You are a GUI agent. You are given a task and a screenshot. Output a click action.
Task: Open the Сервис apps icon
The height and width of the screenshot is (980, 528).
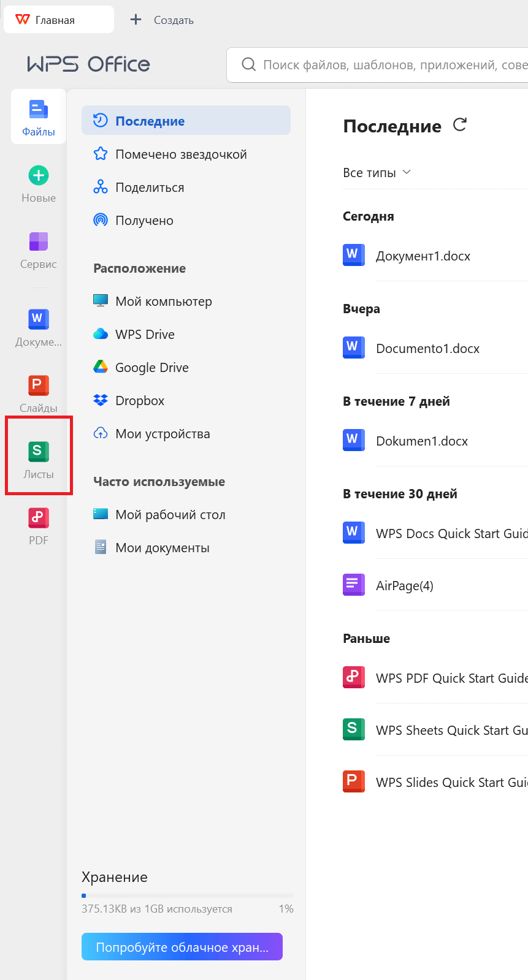click(x=39, y=241)
